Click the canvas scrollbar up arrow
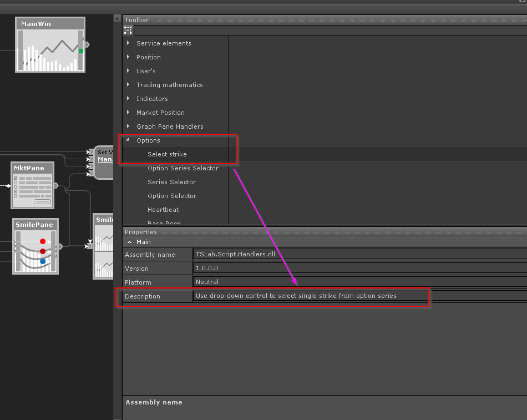 click(x=117, y=18)
